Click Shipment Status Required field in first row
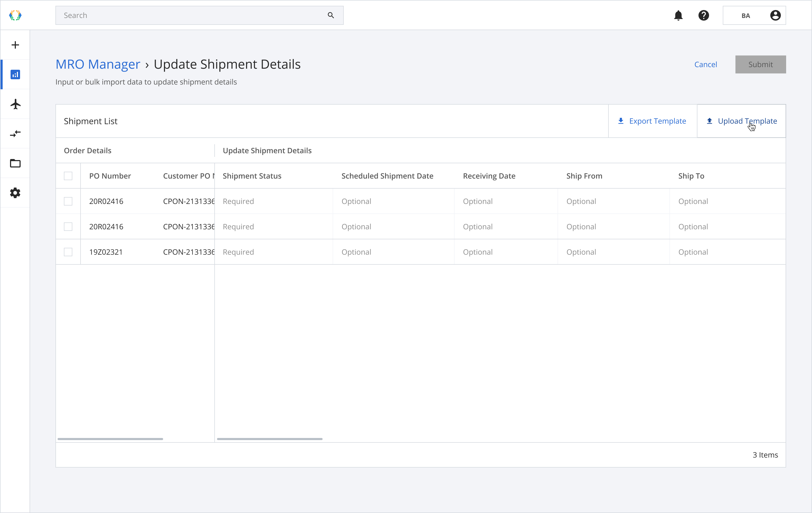Screen dimensions: 812x513 point(273,201)
